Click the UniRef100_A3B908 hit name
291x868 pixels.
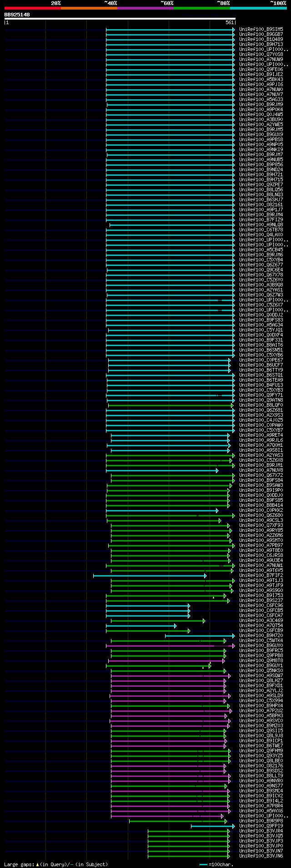tap(261, 285)
